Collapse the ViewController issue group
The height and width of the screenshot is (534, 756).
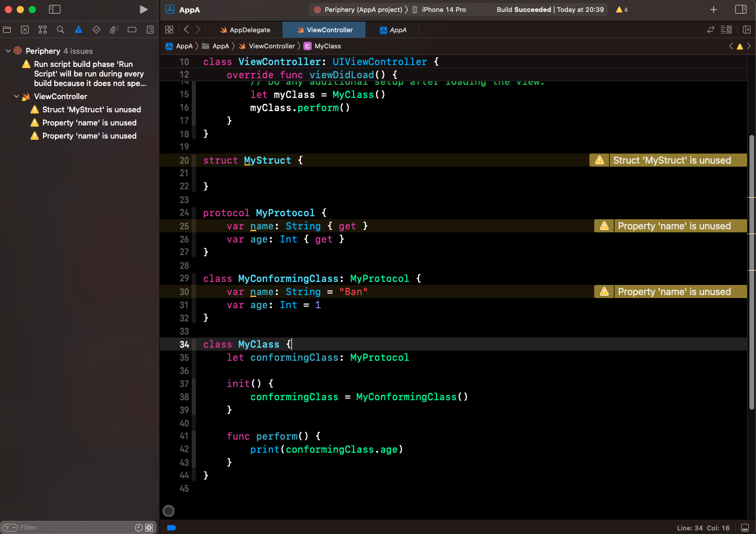click(x=16, y=96)
